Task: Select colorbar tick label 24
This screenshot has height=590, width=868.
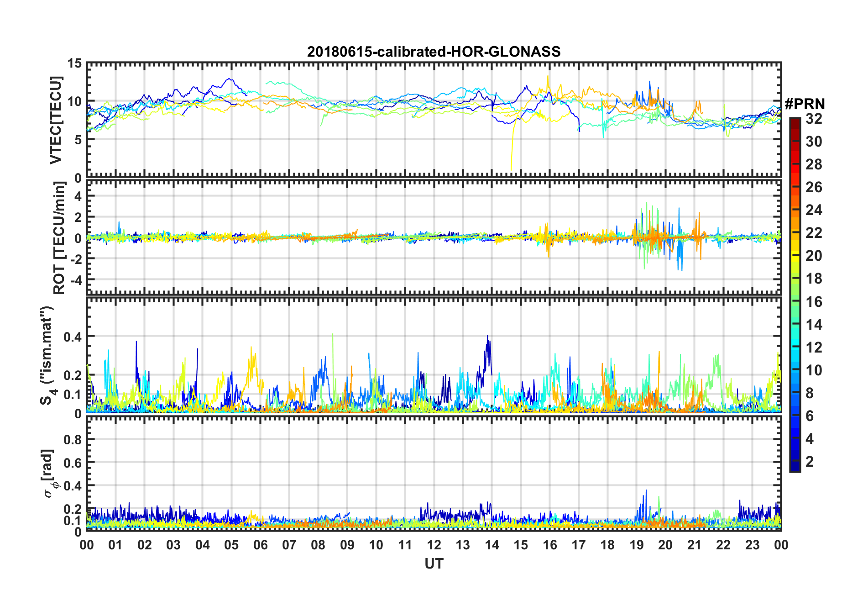Action: (x=814, y=210)
